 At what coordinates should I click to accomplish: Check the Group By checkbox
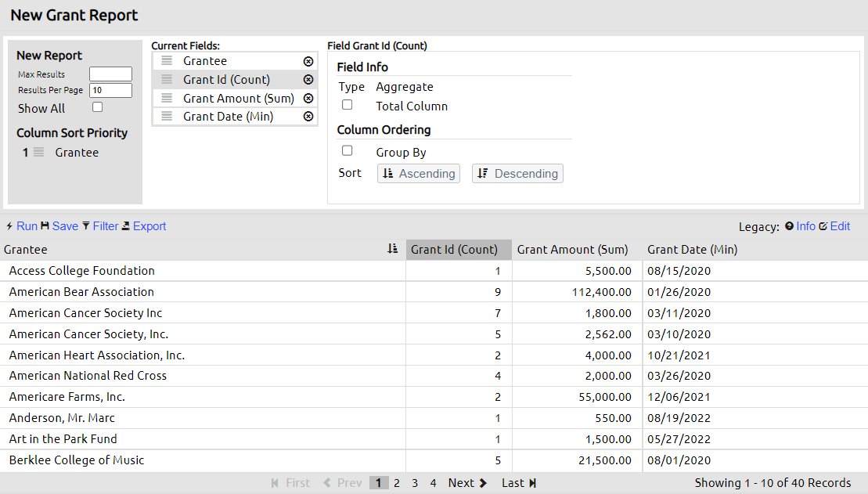pos(347,150)
